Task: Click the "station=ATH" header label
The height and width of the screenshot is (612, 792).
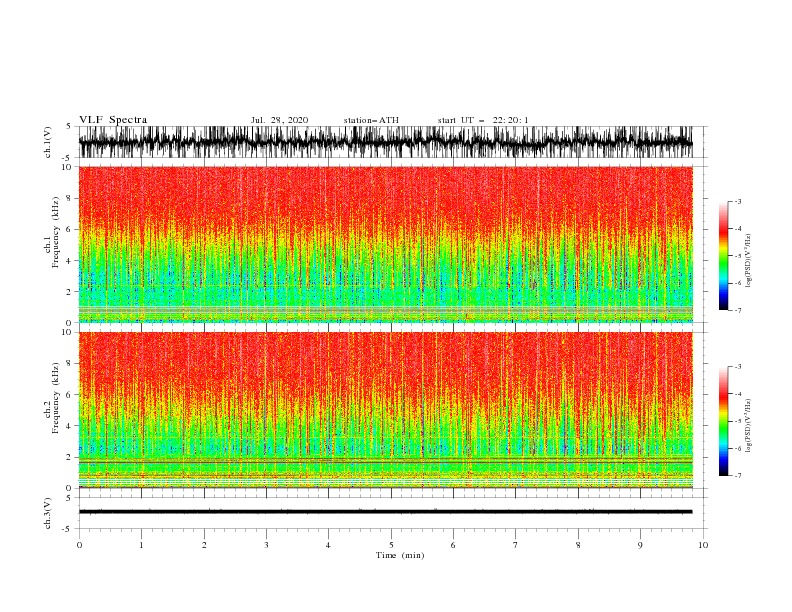Action: (371, 120)
